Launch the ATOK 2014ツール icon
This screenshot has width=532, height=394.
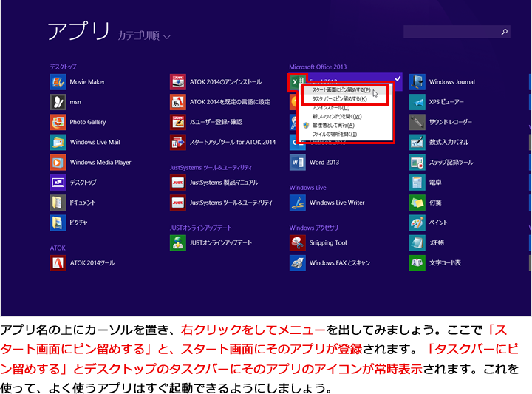[x=58, y=263]
